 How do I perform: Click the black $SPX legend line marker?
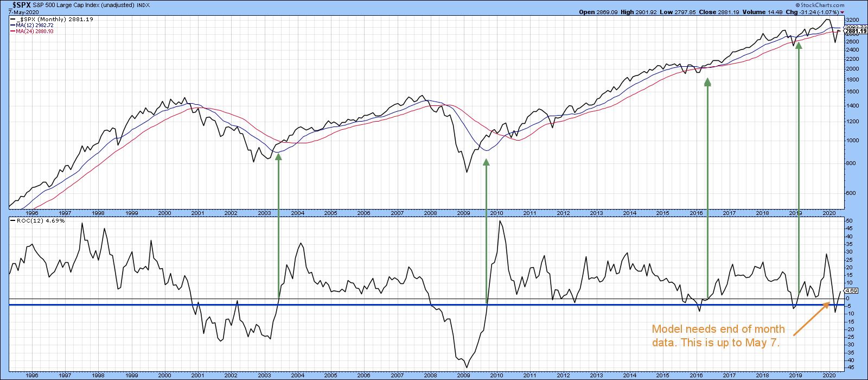[x=12, y=18]
